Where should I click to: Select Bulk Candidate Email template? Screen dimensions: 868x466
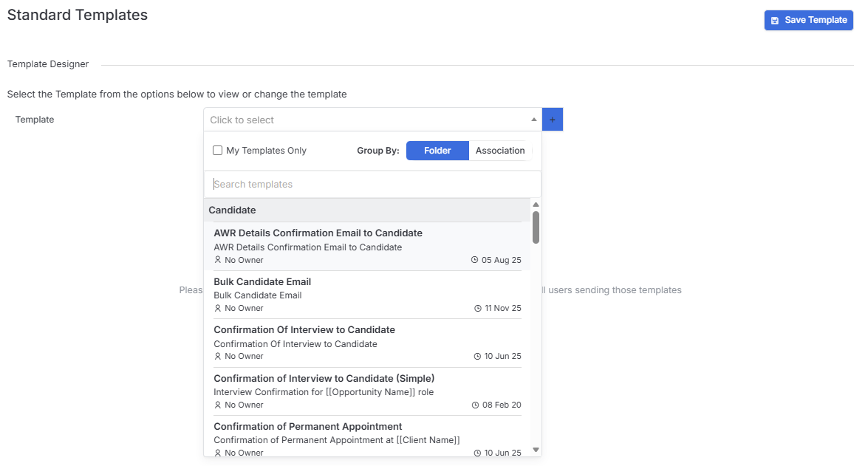coord(367,295)
